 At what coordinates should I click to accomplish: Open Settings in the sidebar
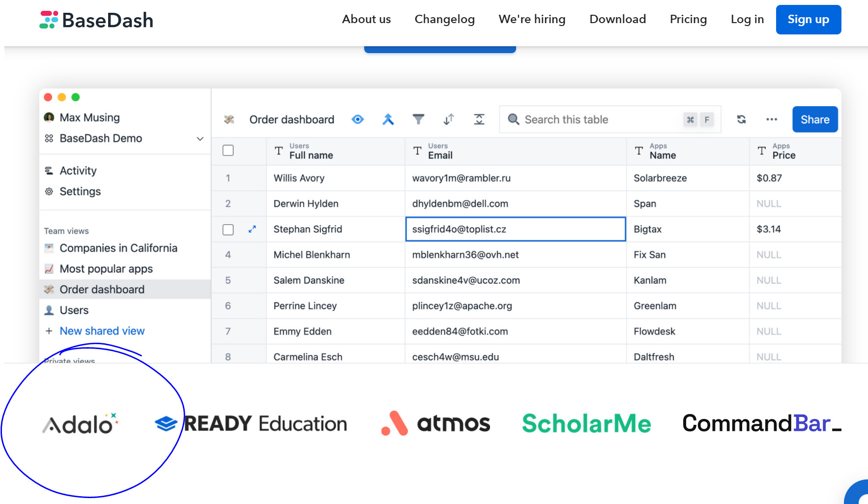click(x=80, y=191)
